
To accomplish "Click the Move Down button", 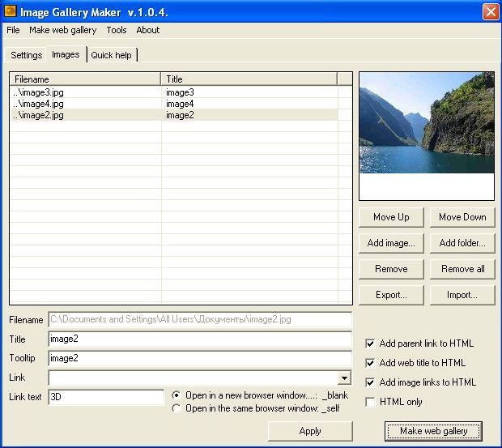I will (462, 217).
